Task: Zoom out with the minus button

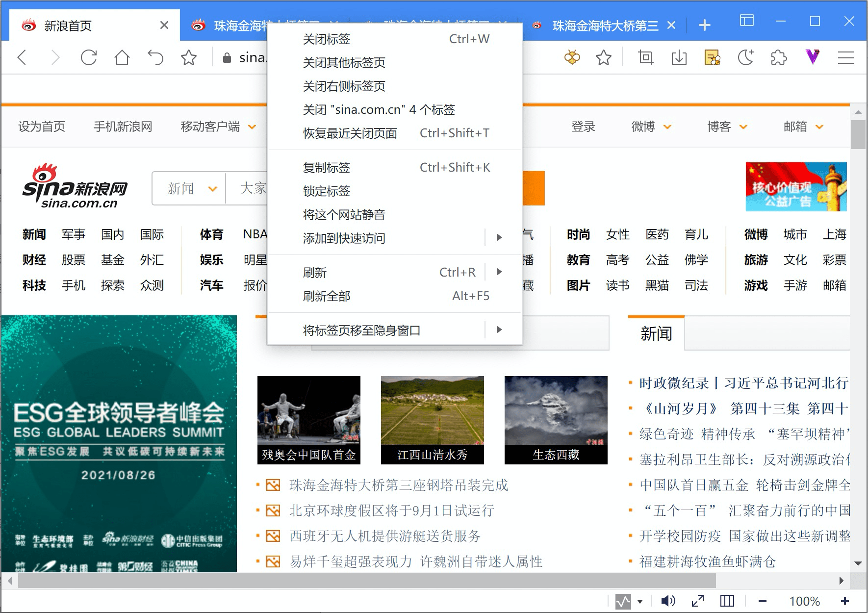Action: [x=763, y=601]
